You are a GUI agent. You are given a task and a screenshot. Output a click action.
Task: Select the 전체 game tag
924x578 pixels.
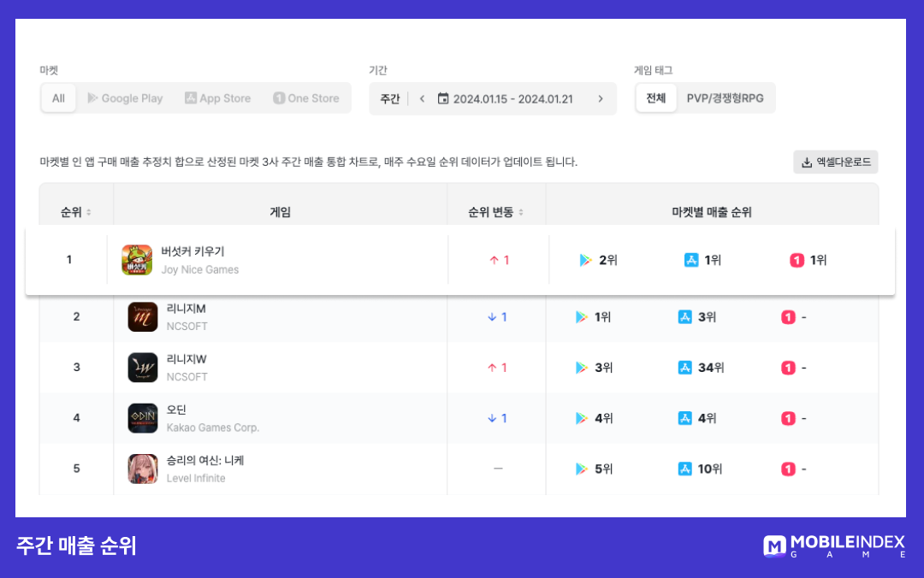[656, 98]
